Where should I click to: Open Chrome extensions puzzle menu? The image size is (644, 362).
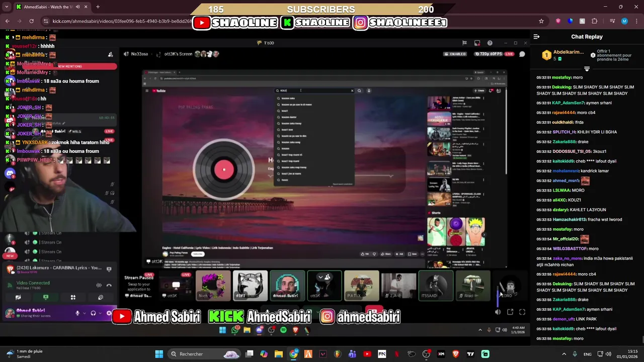[x=595, y=21]
